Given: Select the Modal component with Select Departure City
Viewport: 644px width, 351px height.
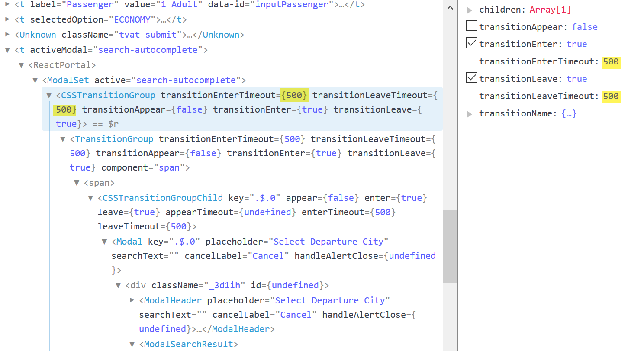Looking at the screenshot, I should 128,241.
